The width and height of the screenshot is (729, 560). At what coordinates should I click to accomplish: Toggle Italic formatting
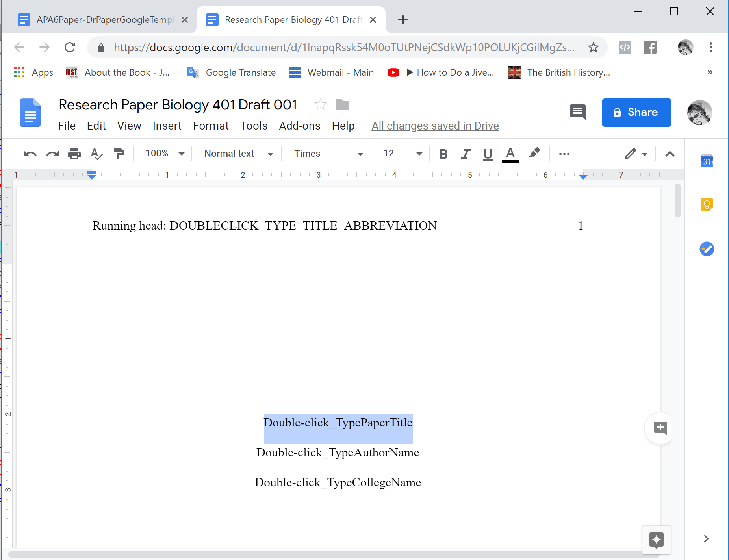pyautogui.click(x=466, y=154)
